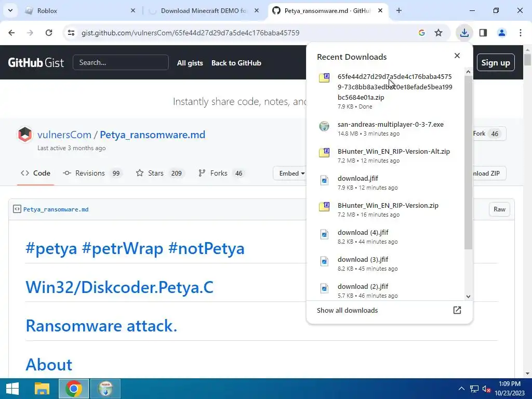Switch to Download Minecraft DEMO tab
The image size is (532, 399).
(x=204, y=10)
